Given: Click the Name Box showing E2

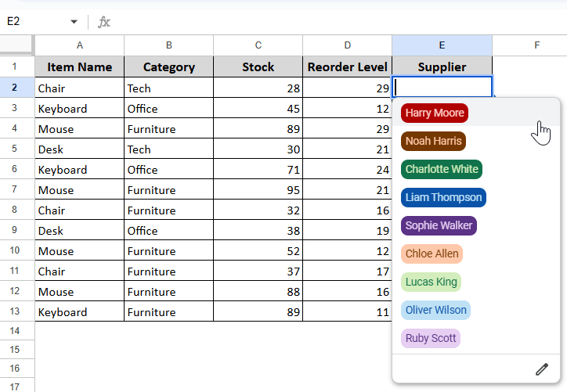Looking at the screenshot, I should coord(34,22).
